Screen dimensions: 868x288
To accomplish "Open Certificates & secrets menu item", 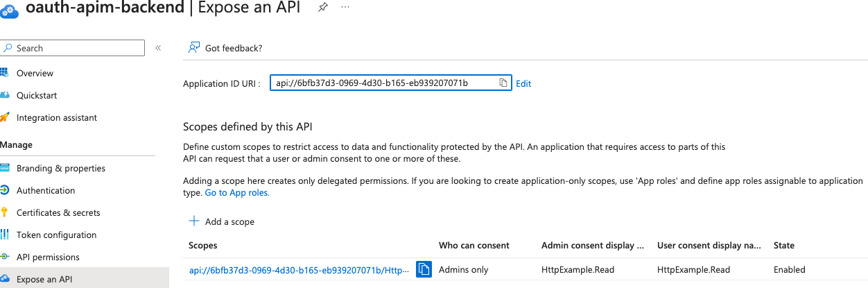I will click(x=58, y=212).
